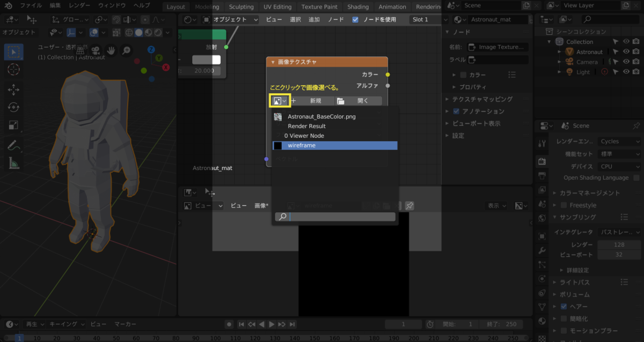The width and height of the screenshot is (644, 342).
Task: Click the 新規 new image button
Action: point(316,101)
